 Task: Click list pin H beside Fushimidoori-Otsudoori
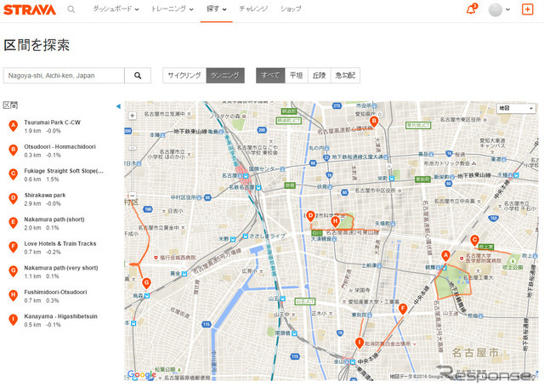click(x=14, y=296)
